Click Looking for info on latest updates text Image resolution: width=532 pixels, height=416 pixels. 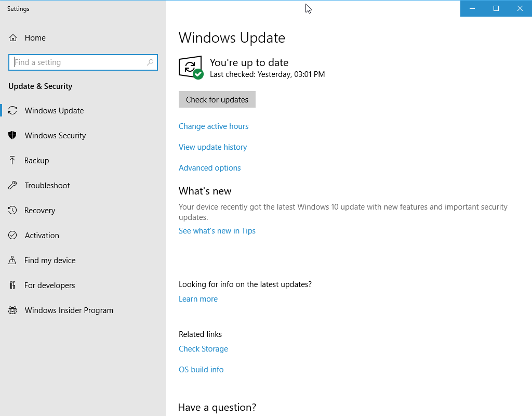tap(245, 284)
